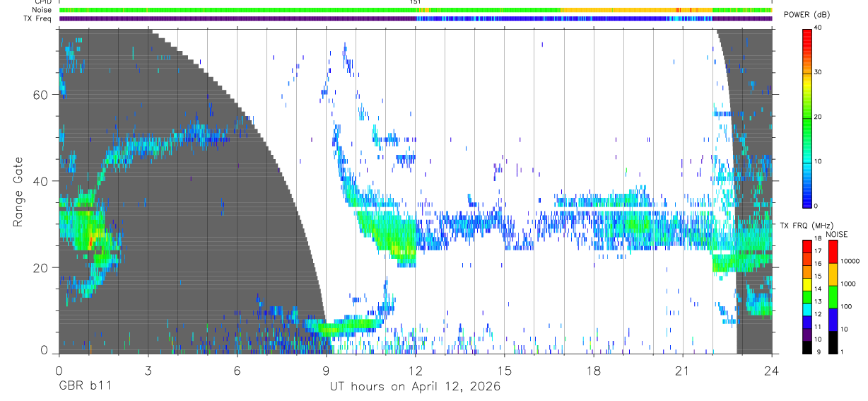Click the "POWER (dB)" legend title
Viewport: 868px width, 401px height.
807,16
